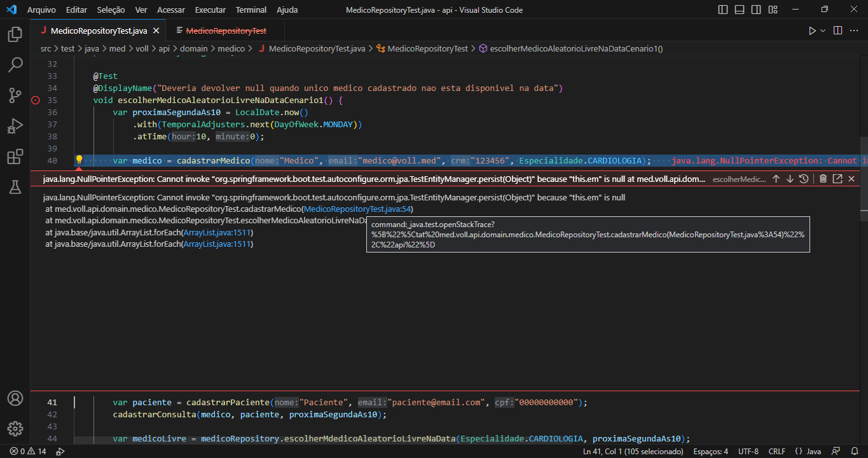
Task: Open the Explorer view in activity bar
Action: [x=15, y=34]
